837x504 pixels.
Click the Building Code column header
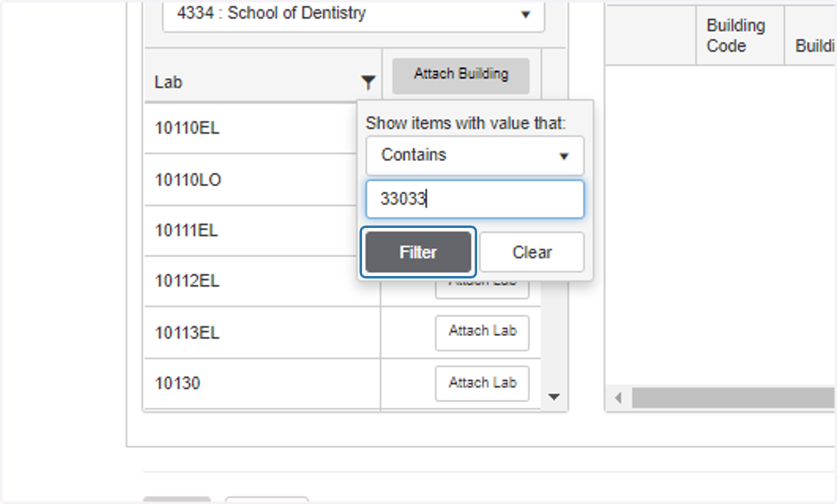[x=740, y=36]
